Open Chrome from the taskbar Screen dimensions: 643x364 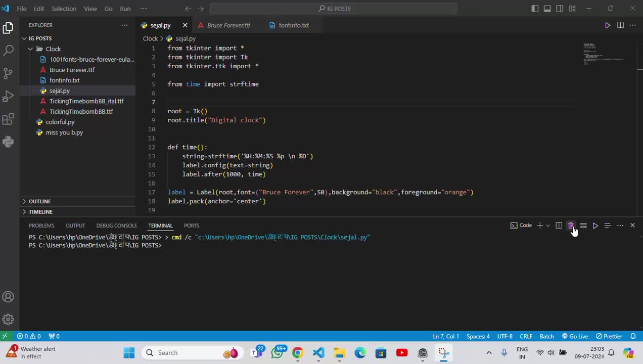pos(298,353)
